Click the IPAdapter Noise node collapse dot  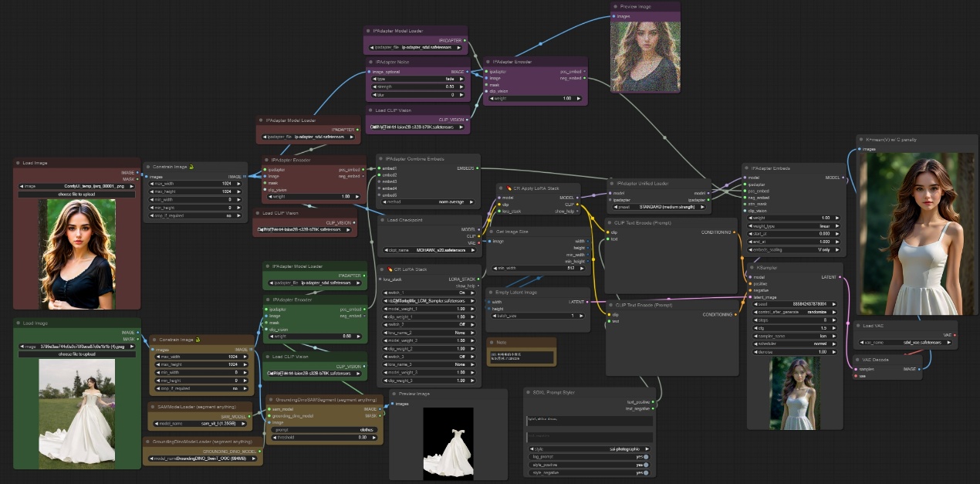pyautogui.click(x=370, y=62)
